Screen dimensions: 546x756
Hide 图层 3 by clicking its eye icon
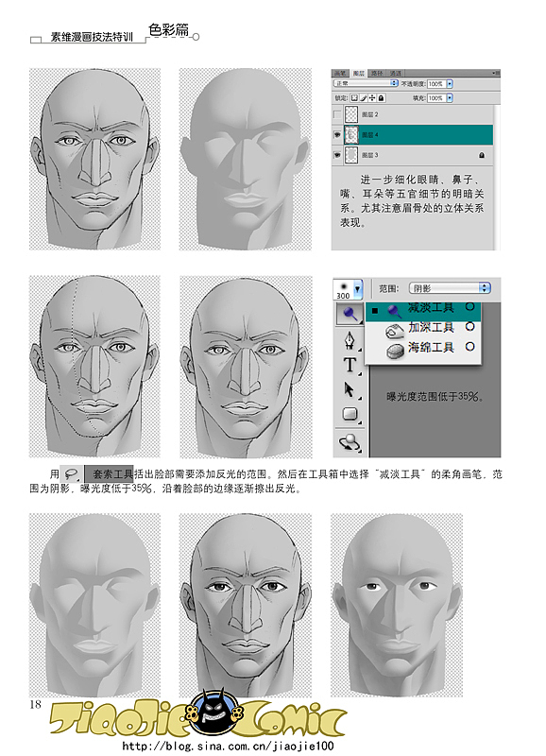(x=337, y=155)
